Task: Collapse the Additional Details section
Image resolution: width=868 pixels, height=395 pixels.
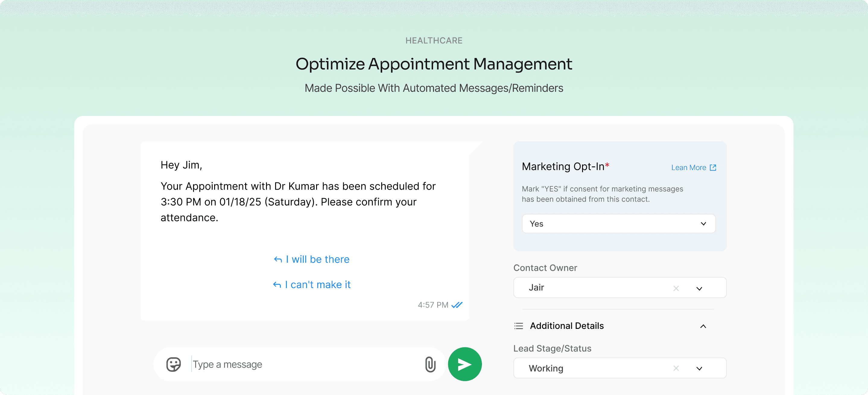Action: pos(704,326)
